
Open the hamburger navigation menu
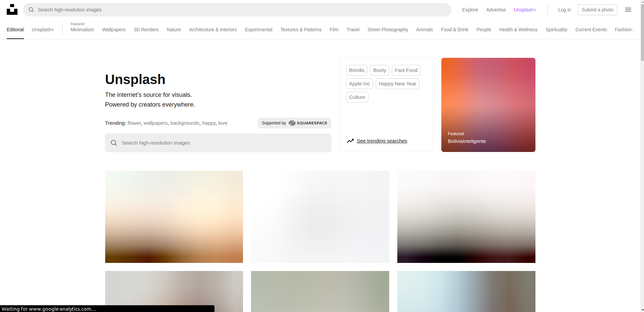tap(628, 10)
